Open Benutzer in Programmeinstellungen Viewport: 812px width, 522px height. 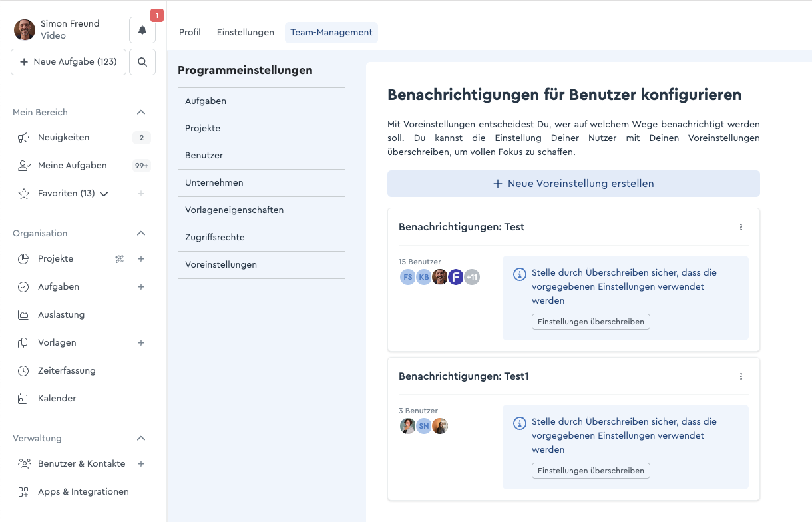[x=262, y=156]
